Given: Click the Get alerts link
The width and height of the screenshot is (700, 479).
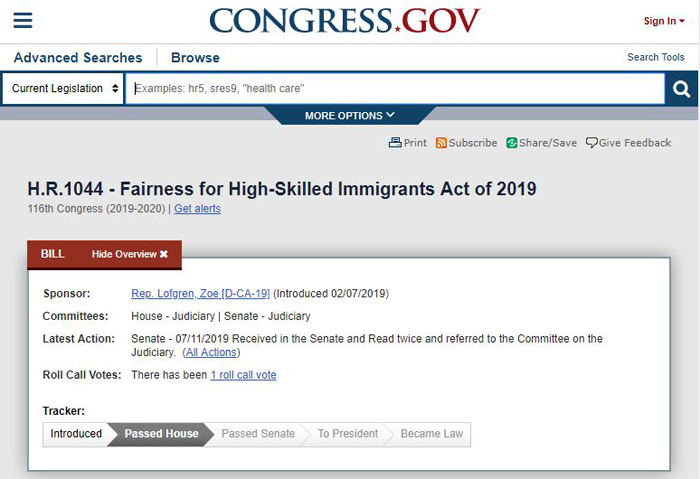Looking at the screenshot, I should [x=197, y=208].
